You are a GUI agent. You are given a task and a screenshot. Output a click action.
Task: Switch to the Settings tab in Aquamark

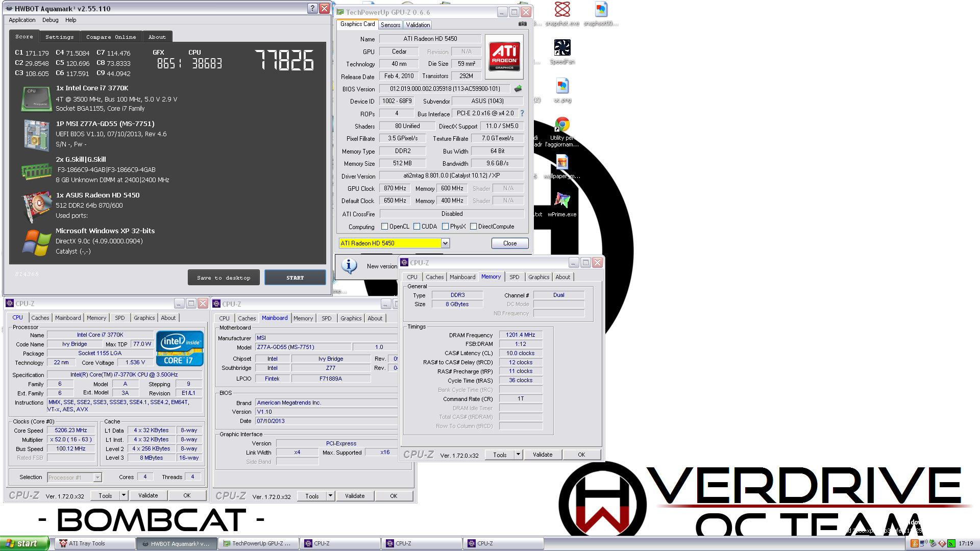(59, 37)
